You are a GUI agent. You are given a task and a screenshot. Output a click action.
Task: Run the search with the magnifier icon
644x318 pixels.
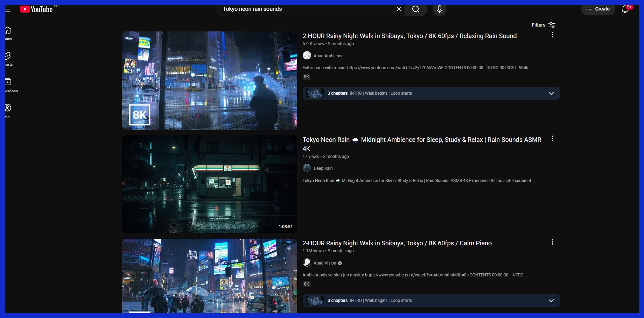(x=416, y=9)
